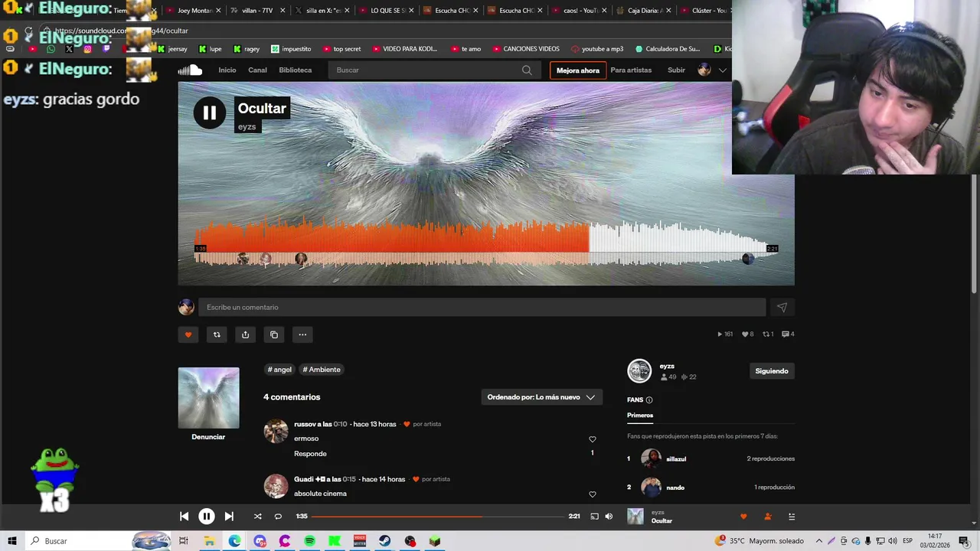
Task: Click the search magnifier icon
Action: coord(527,70)
